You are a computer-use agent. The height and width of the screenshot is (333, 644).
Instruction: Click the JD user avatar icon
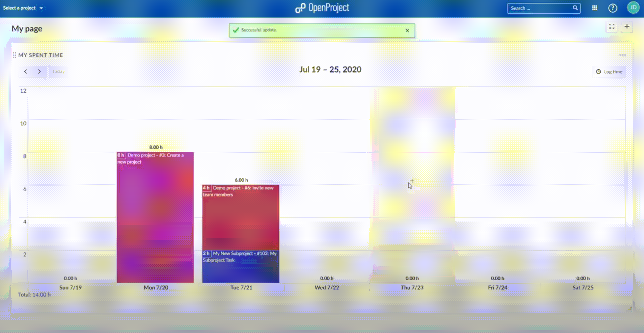click(633, 8)
